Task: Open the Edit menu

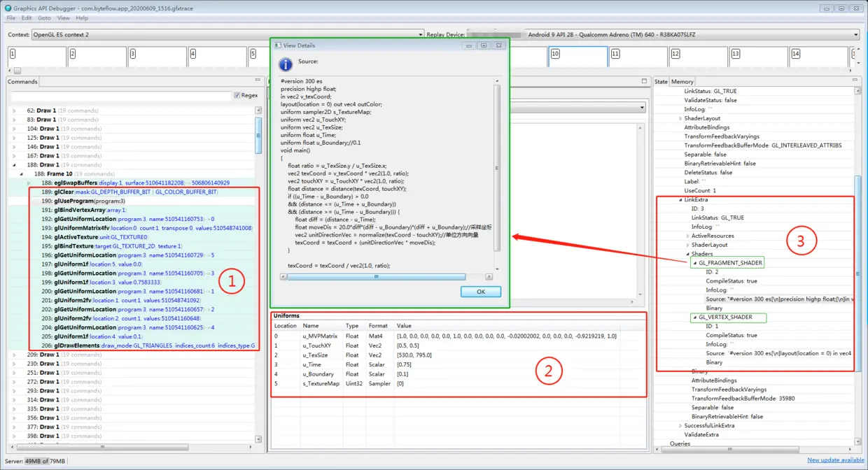Action: pyautogui.click(x=27, y=17)
